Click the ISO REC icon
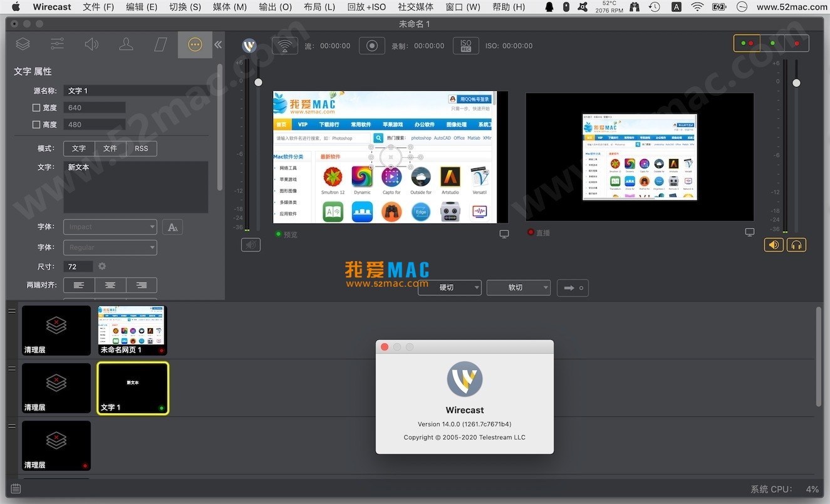The height and width of the screenshot is (504, 830). (x=466, y=45)
